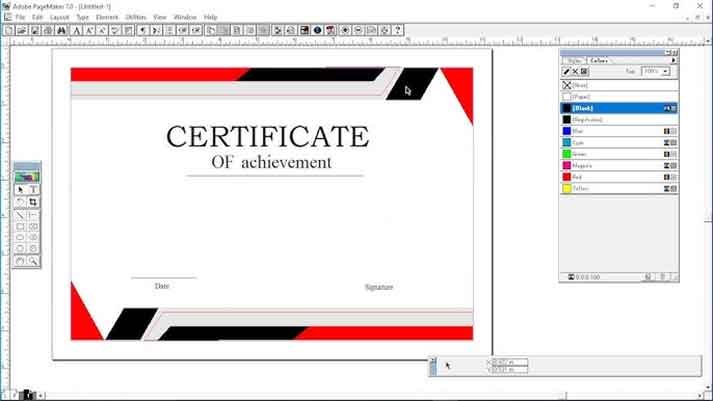Click the CERTIFICATE heading text
713x401 pixels.
pos(267,137)
